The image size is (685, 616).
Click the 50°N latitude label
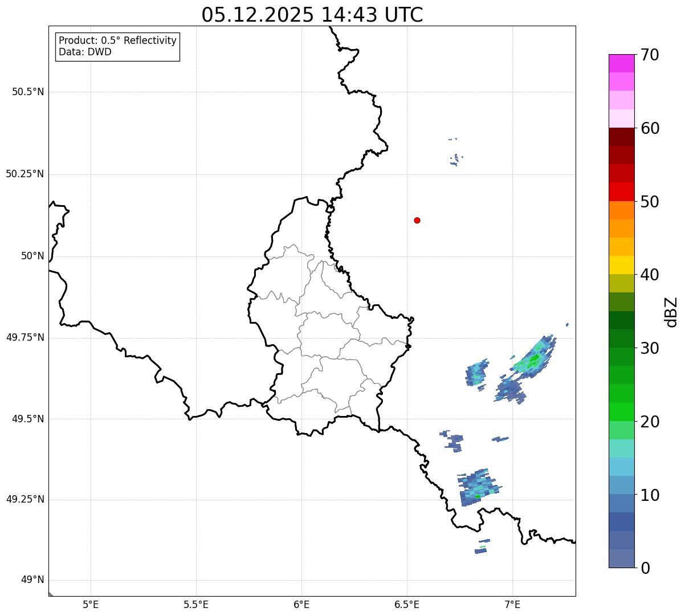click(33, 256)
